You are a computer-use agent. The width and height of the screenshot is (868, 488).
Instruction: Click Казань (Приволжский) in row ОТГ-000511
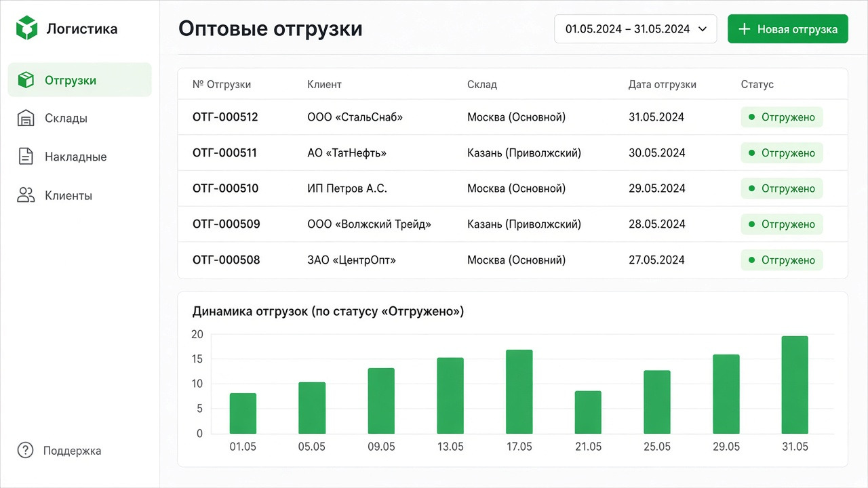(524, 153)
